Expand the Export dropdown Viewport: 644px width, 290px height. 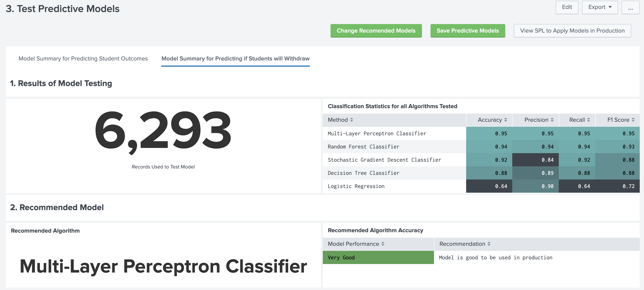[x=599, y=7]
